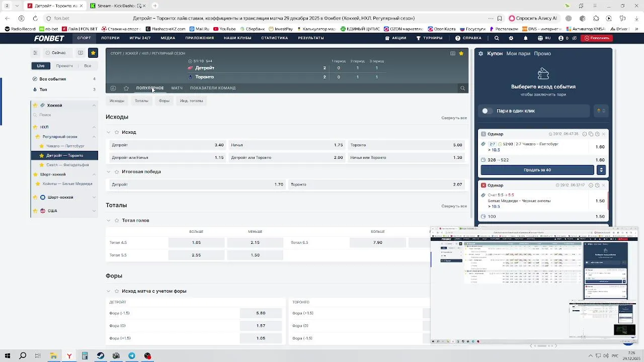Toggle the Пари в один клик switch

click(x=487, y=111)
